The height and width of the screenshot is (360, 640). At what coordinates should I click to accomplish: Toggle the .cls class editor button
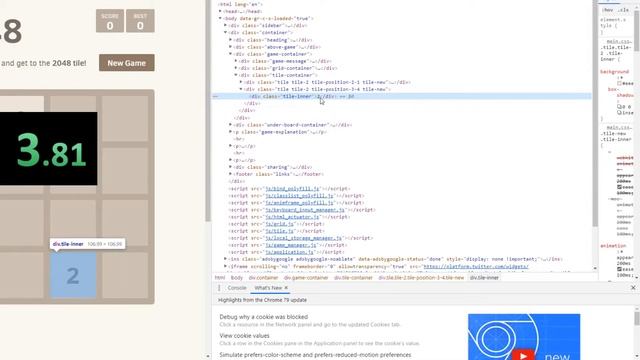point(623,10)
